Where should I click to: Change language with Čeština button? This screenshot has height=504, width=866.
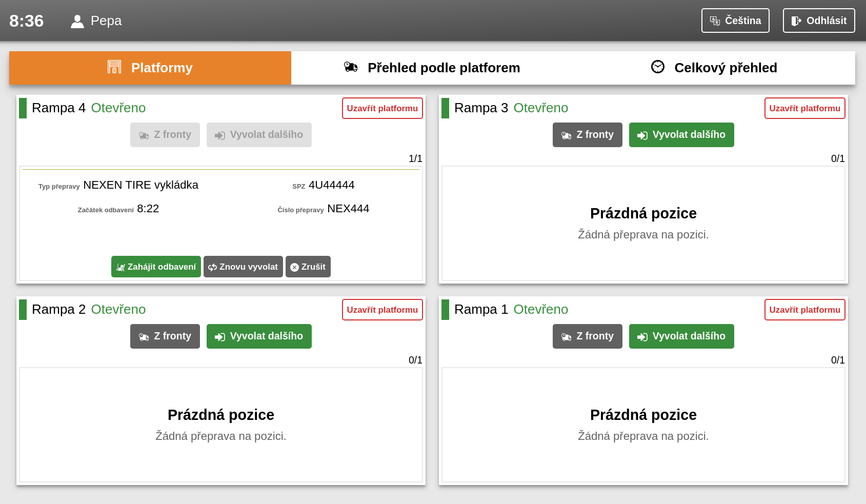pos(735,21)
